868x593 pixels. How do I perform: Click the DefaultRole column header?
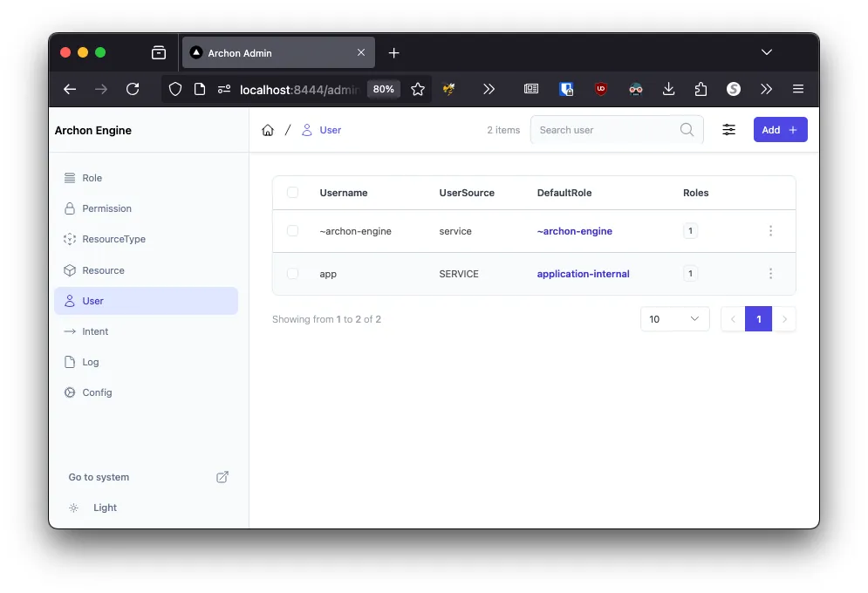(x=564, y=193)
